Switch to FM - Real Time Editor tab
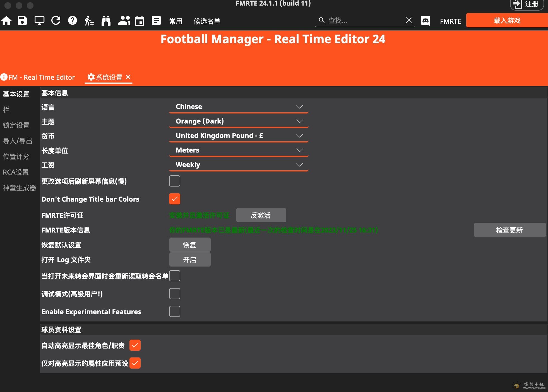Image resolution: width=548 pixels, height=392 pixels. coord(38,77)
